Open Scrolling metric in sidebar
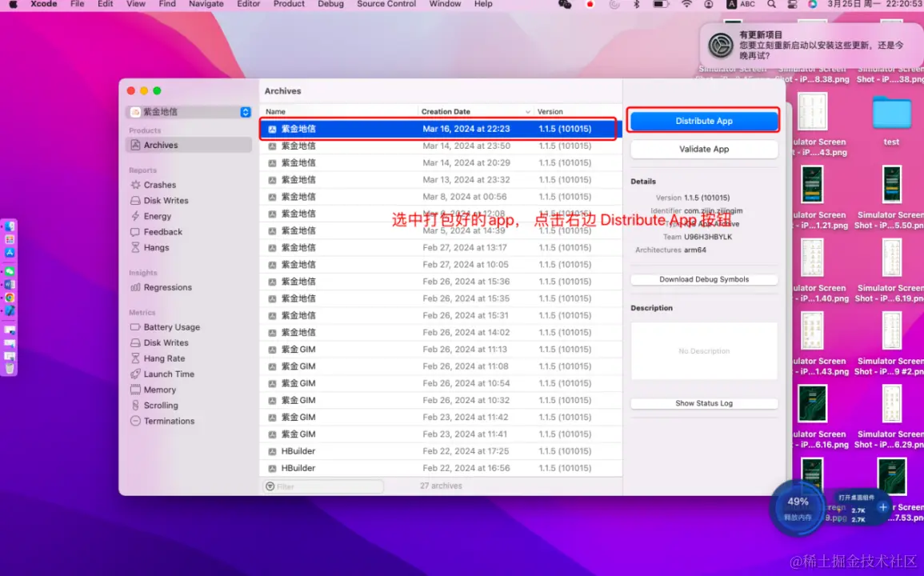 [160, 406]
